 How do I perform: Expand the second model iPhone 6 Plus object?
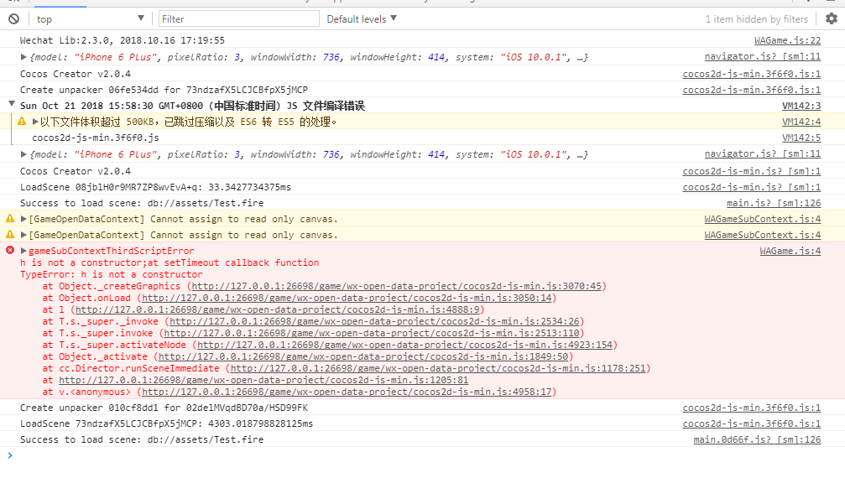click(23, 154)
